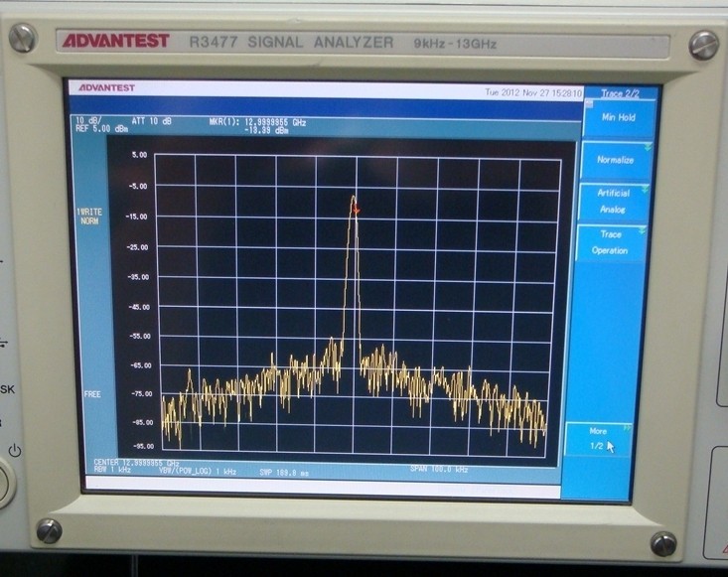Click the 'FREE' trigger status label
Viewport: 728px width, 577px height.
92,394
